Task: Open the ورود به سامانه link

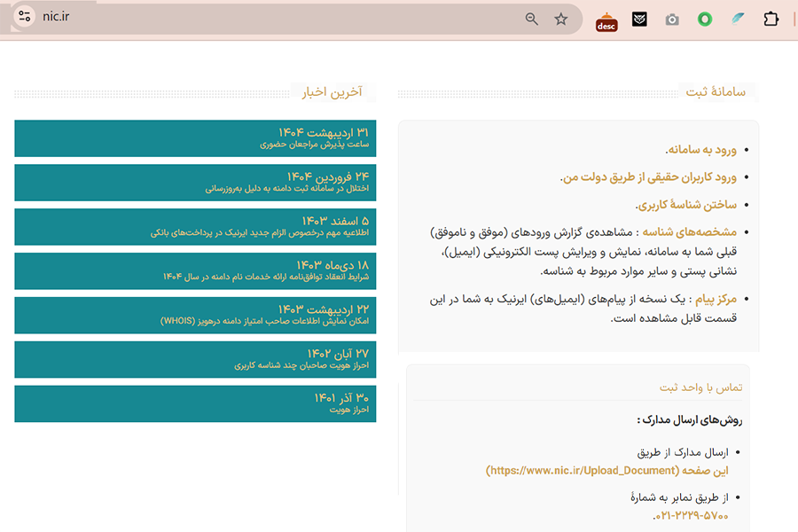Action: [x=700, y=150]
